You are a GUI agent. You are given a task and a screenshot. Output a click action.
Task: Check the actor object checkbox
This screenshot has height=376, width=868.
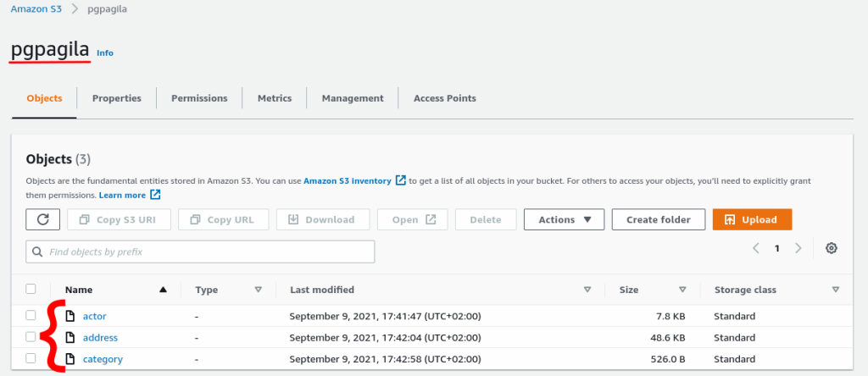(31, 315)
